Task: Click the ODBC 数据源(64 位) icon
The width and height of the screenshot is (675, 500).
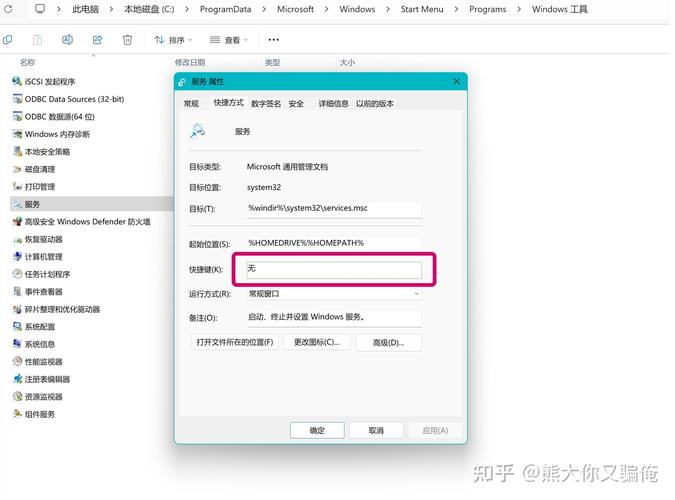Action: pyautogui.click(x=17, y=116)
